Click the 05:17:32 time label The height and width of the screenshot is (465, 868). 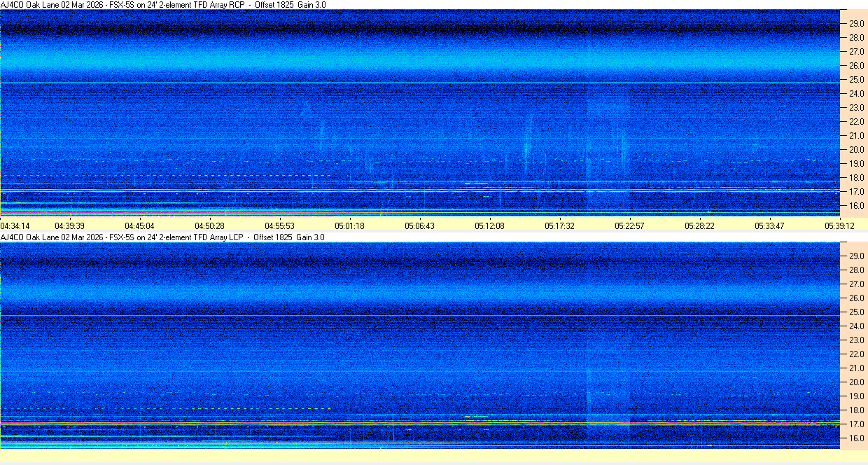(559, 225)
